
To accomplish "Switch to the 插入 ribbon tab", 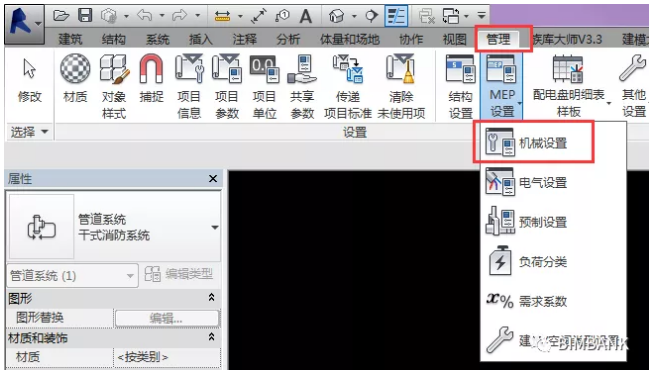I will coord(201,39).
